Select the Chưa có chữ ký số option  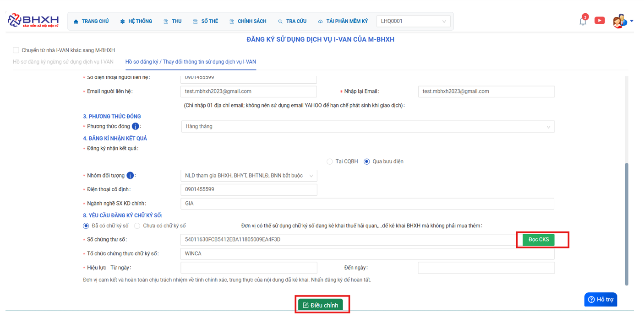click(x=137, y=226)
